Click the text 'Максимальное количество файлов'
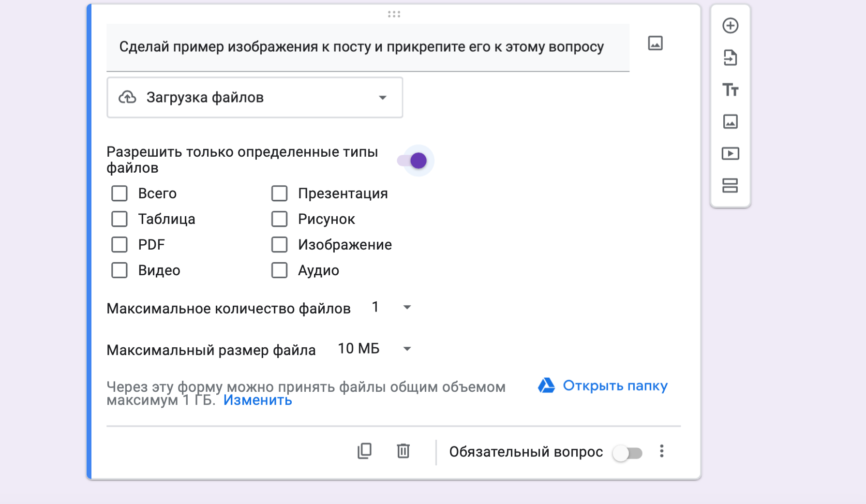This screenshot has height=504, width=866. [228, 309]
